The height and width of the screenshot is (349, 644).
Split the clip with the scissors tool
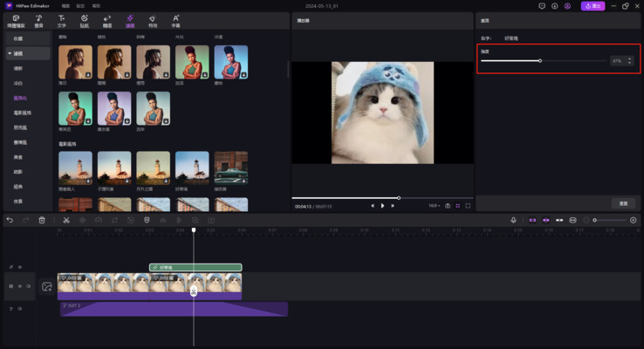[66, 221]
